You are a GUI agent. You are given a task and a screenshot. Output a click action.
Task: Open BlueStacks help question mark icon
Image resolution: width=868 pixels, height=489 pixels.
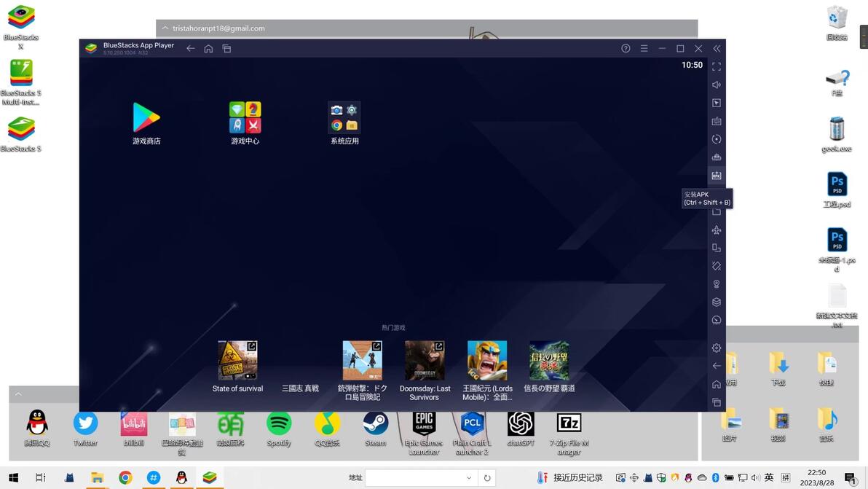coord(626,49)
